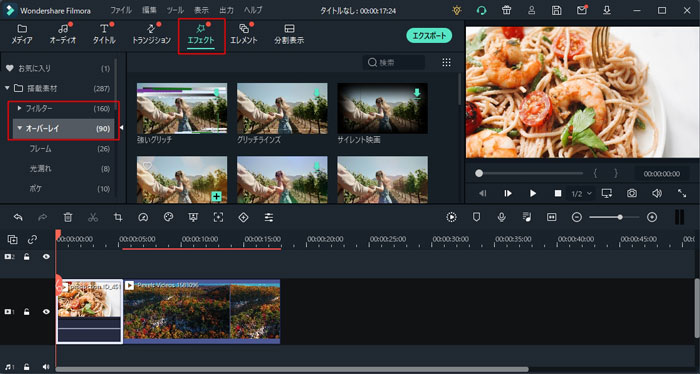This screenshot has height=374, width=700.
Task: Favorite the effect with heart icon
Action: (147, 166)
